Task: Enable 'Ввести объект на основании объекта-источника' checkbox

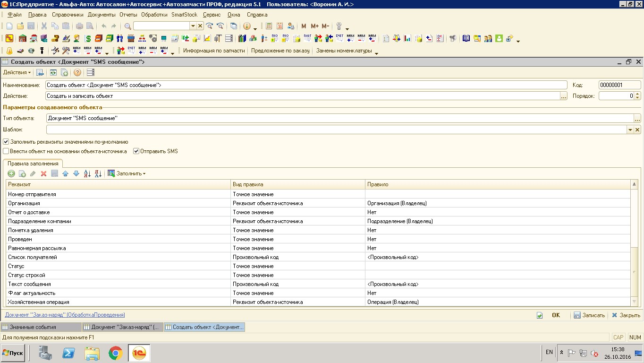Action: 6,151
